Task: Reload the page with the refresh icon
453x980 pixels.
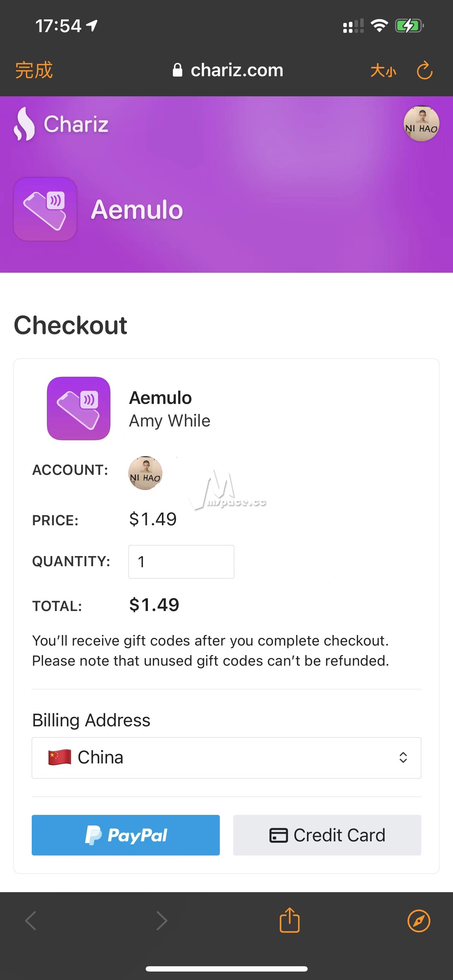Action: point(424,71)
